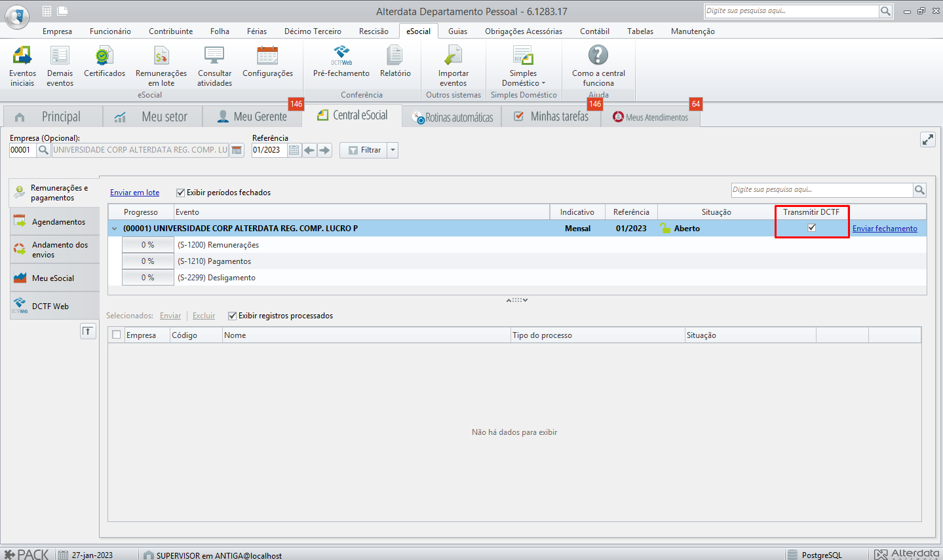Viewport: 943px width, 560px height.
Task: Switch to Rotinas automáticas tab
Action: (x=452, y=117)
